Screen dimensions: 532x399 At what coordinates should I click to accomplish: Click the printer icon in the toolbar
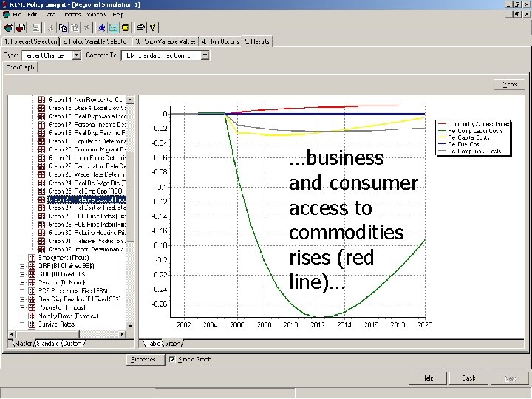pos(141,27)
